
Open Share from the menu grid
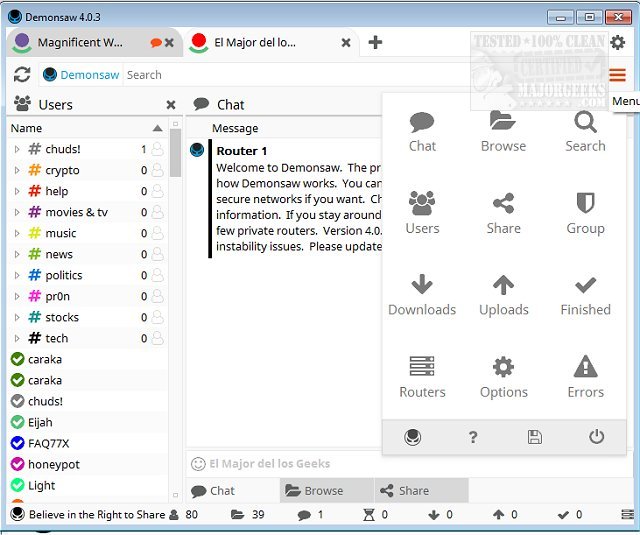(503, 213)
